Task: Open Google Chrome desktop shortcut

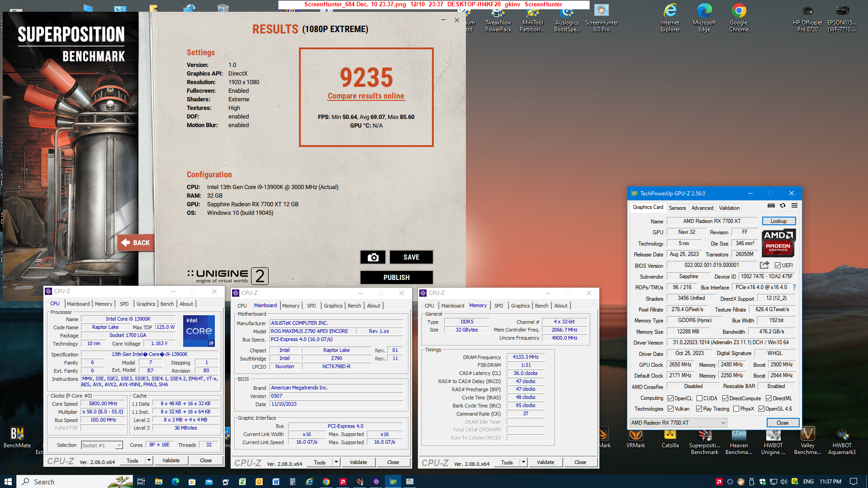Action: tap(739, 18)
